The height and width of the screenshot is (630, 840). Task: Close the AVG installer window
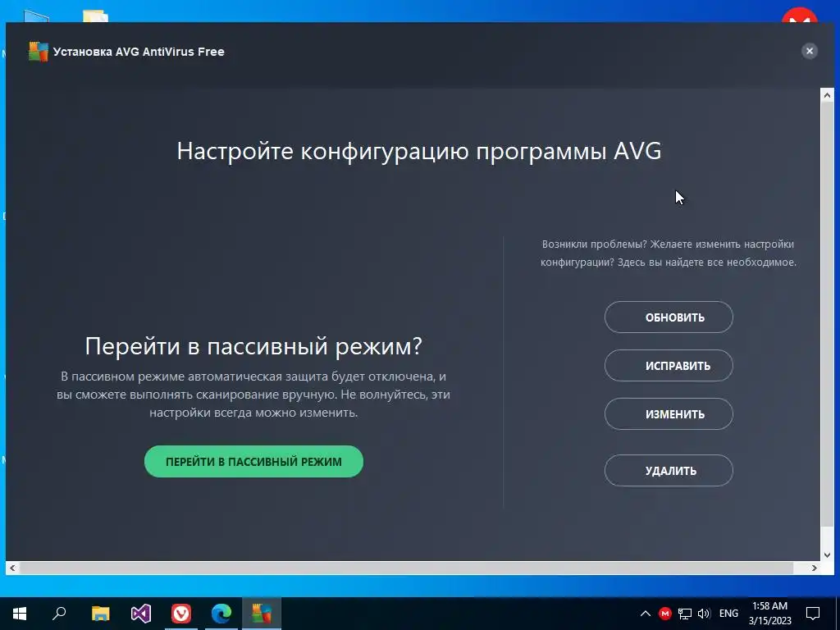[x=810, y=51]
